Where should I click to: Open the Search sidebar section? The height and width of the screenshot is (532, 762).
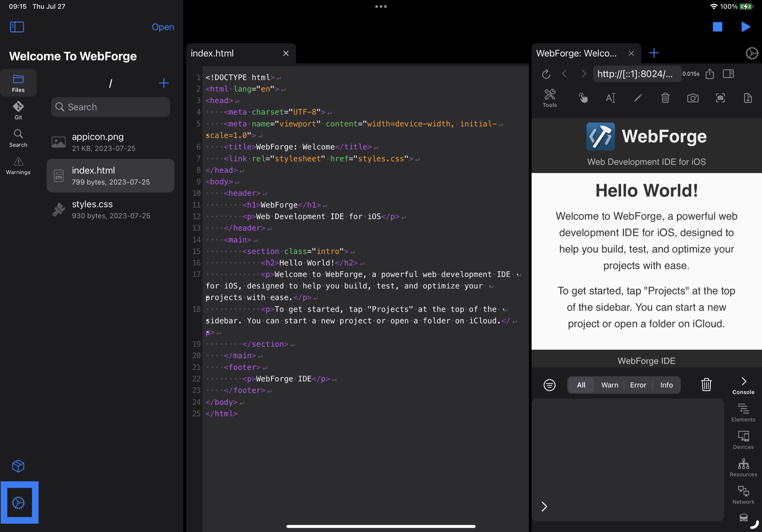pyautogui.click(x=18, y=138)
